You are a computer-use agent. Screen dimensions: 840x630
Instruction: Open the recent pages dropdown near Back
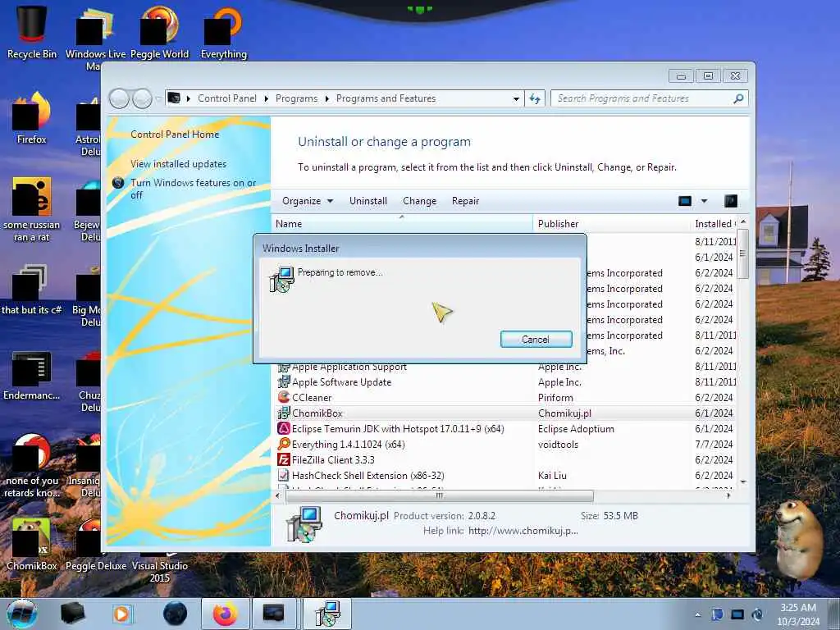point(158,98)
